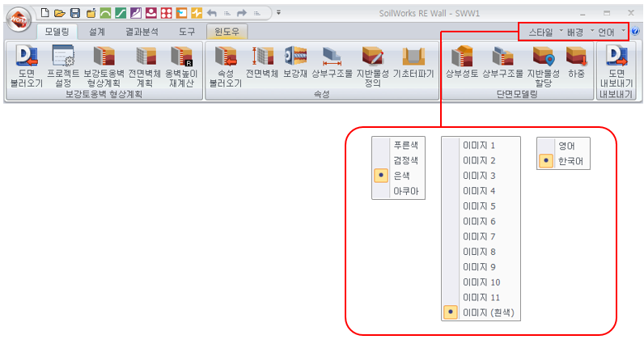
Task: Click the save disk icon in quick access toolbar
Action: [74, 13]
